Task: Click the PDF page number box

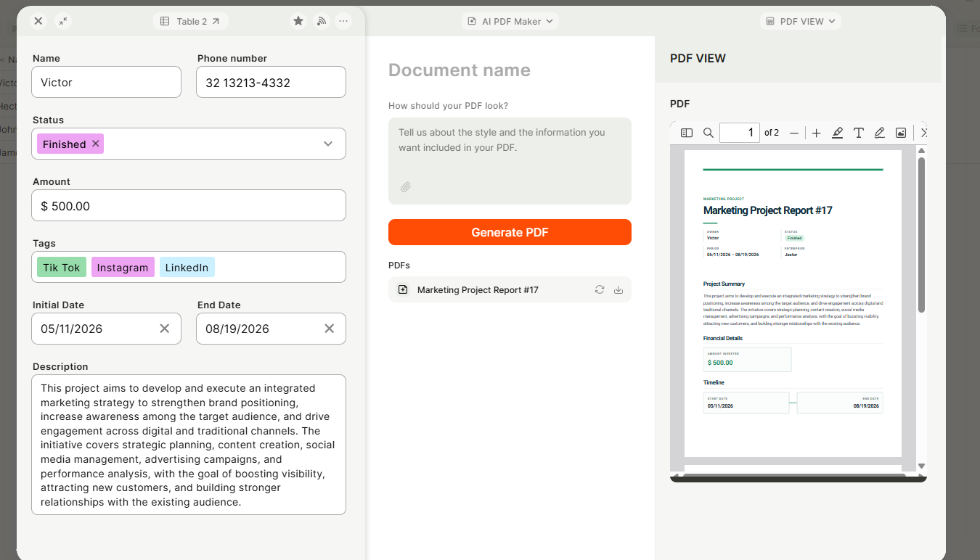Action: pos(740,133)
